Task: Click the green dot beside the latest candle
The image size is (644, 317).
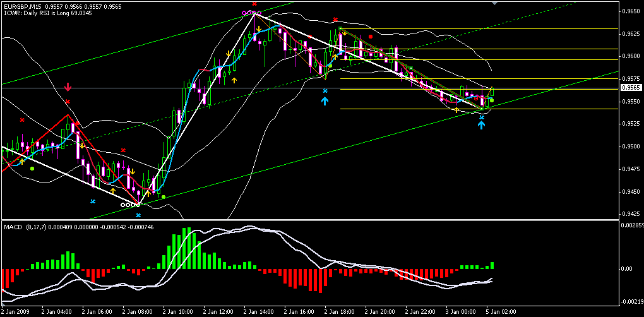Action: pyautogui.click(x=492, y=101)
